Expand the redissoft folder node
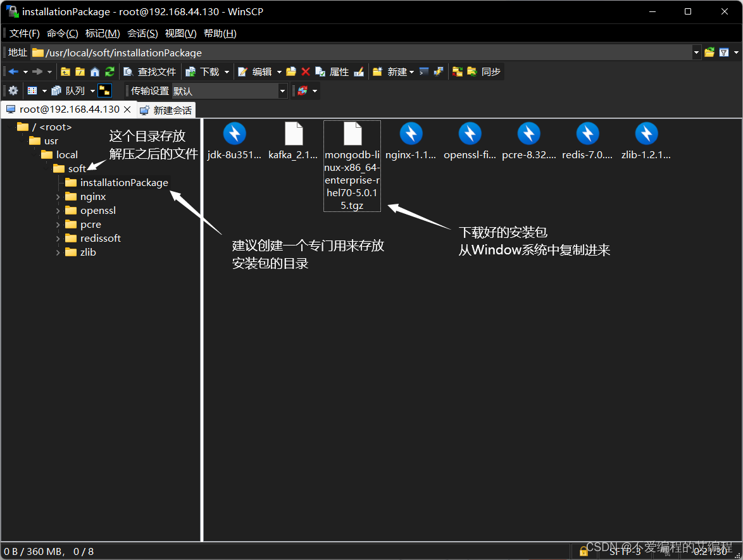The image size is (743, 560). [58, 238]
